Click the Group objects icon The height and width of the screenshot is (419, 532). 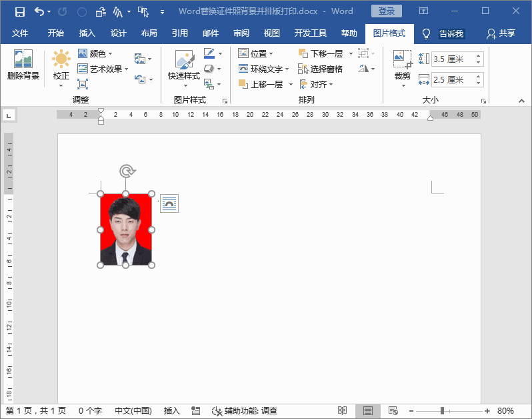(x=363, y=53)
